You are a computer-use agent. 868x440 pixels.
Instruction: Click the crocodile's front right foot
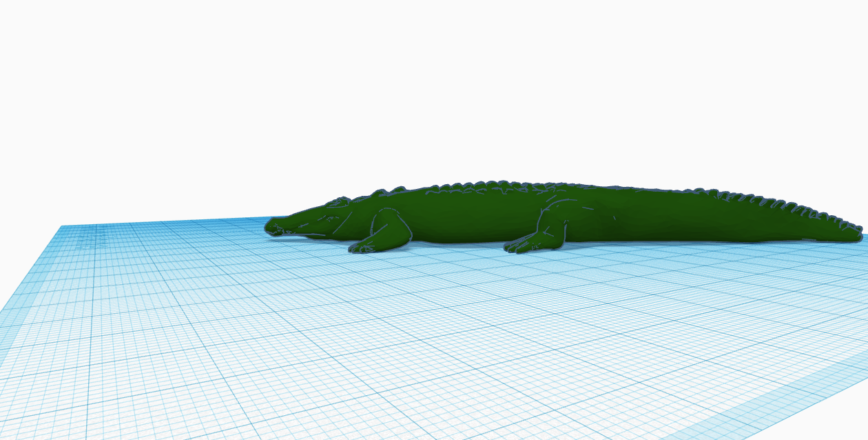click(x=358, y=248)
